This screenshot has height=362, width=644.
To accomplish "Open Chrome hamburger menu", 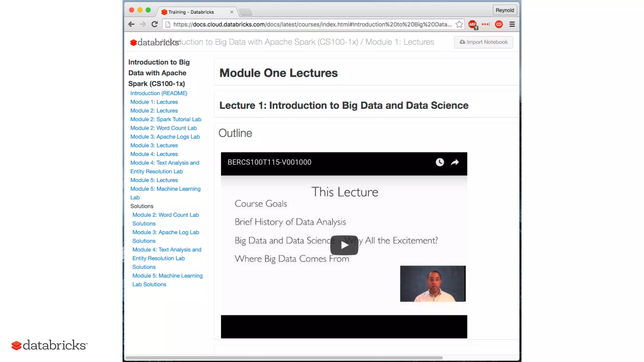I will click(512, 24).
